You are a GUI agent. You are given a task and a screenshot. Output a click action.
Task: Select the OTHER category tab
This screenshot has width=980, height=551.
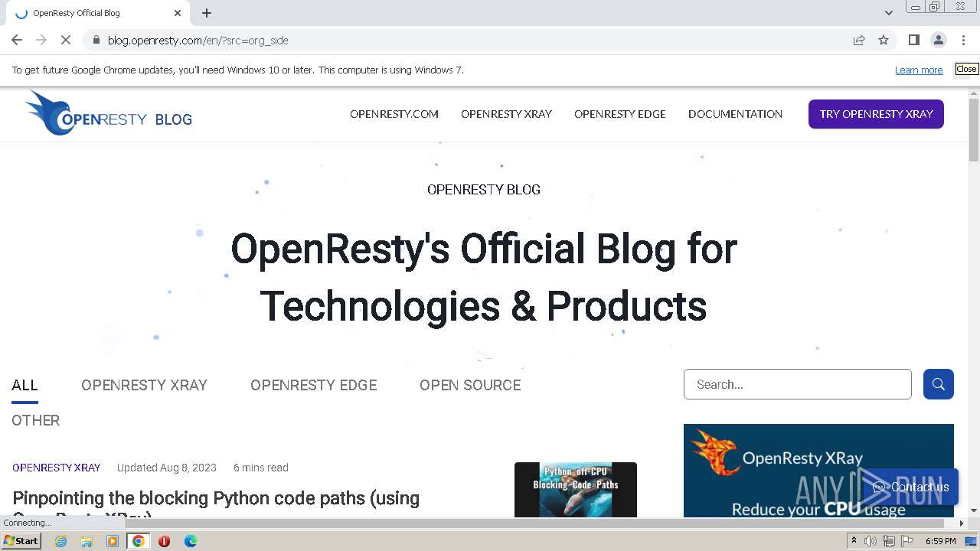[x=35, y=420]
